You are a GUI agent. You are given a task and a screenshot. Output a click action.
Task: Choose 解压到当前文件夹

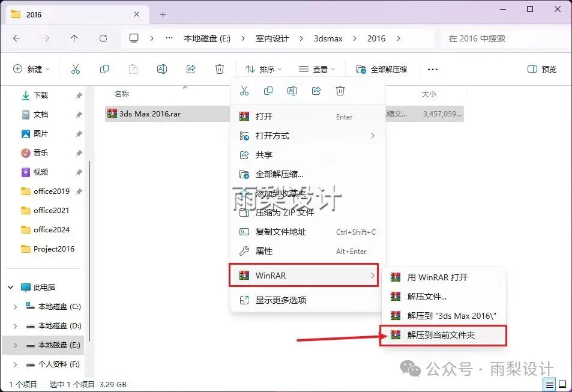pos(443,335)
